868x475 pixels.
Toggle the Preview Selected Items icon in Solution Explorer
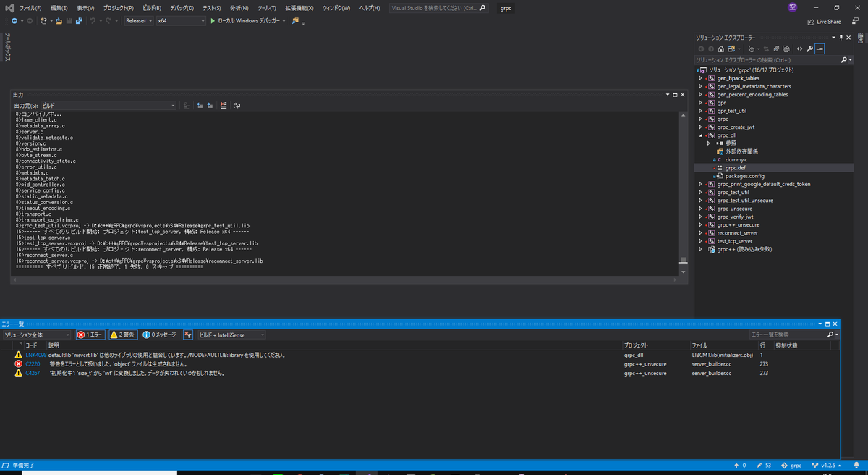pos(820,49)
